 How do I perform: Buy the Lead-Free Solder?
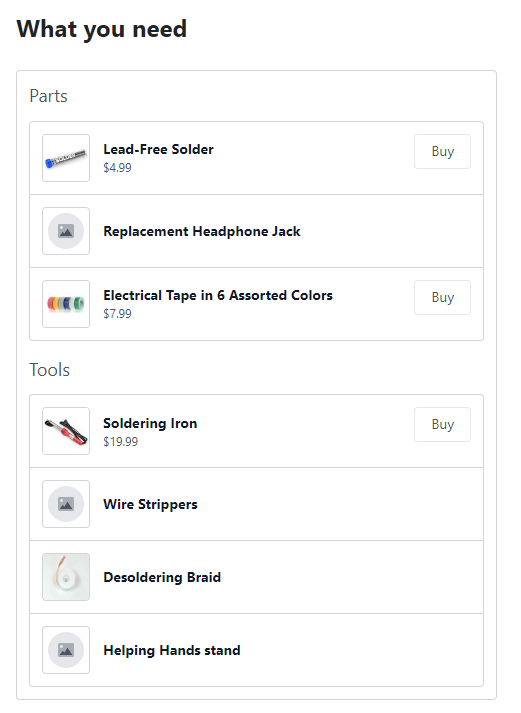(442, 151)
